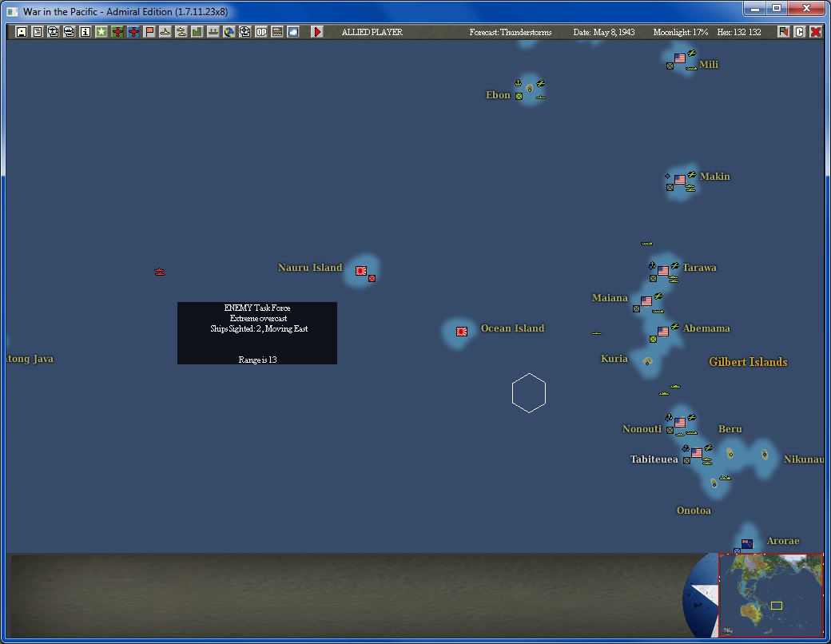Click the 'Gilbert Islands' map label
The image size is (831, 644).
(x=748, y=362)
